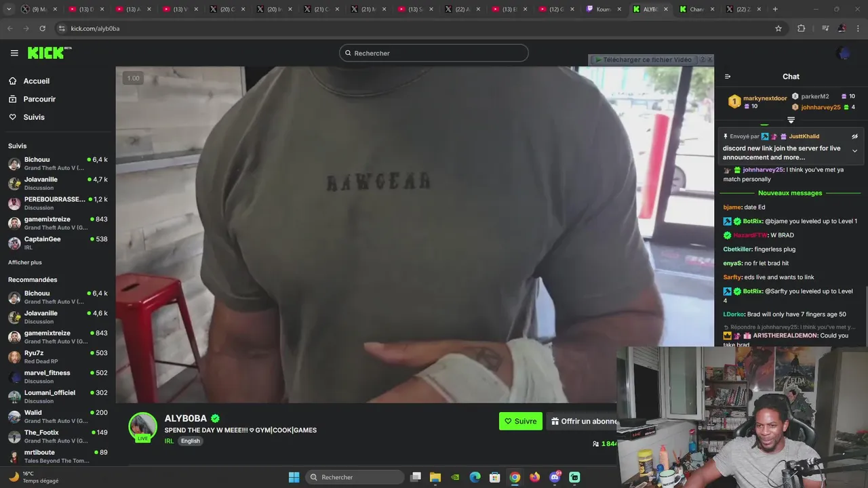
Task: Click the English language tag
Action: point(191,441)
